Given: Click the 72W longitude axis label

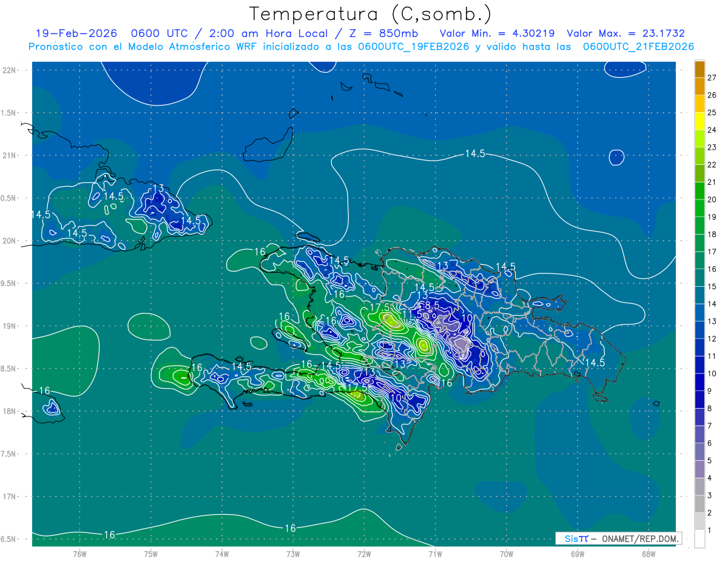Looking at the screenshot, I should 364,554.
